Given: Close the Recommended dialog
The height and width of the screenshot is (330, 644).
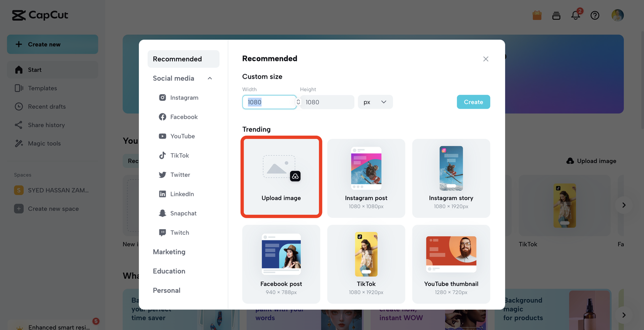Looking at the screenshot, I should tap(486, 59).
